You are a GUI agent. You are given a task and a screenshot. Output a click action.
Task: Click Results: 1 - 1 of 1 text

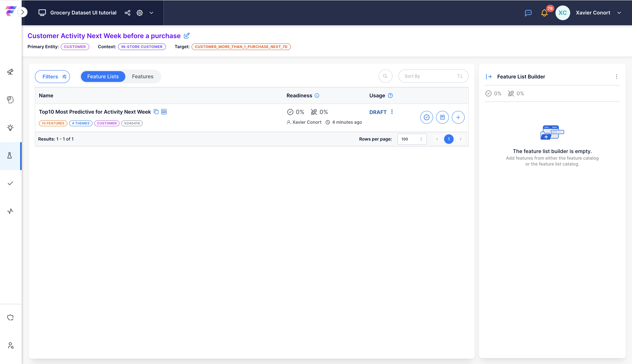[x=56, y=139]
